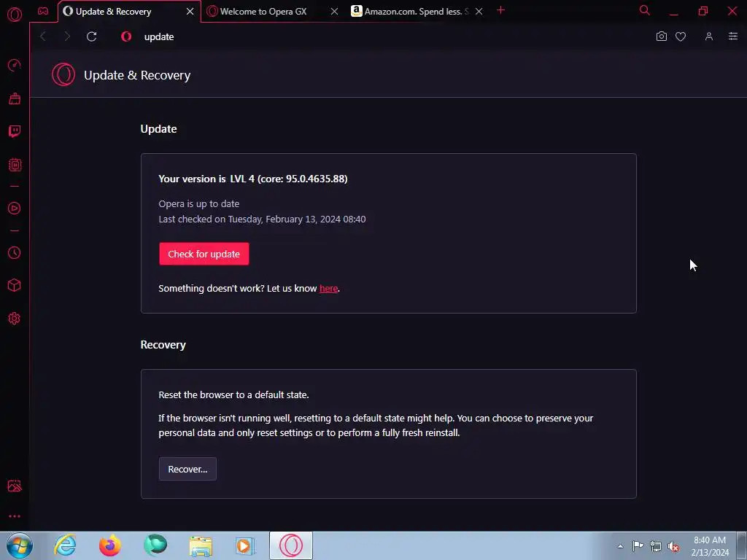Open Settings gear icon in sidebar
747x560 pixels.
click(x=15, y=319)
